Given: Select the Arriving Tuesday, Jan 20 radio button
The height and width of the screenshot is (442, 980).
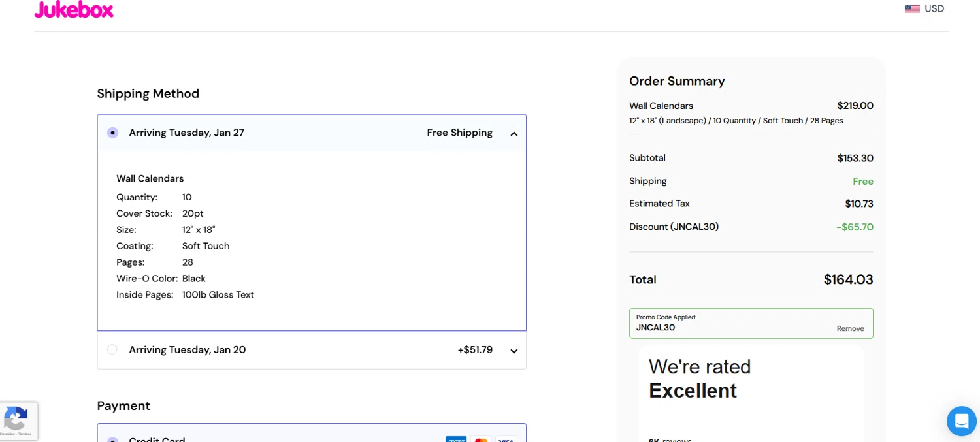Looking at the screenshot, I should (112, 349).
